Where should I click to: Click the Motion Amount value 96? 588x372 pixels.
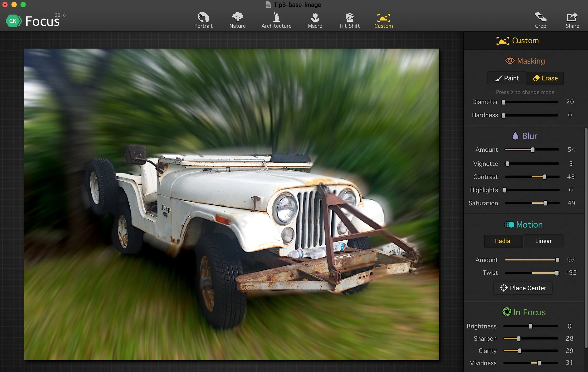[x=571, y=260]
